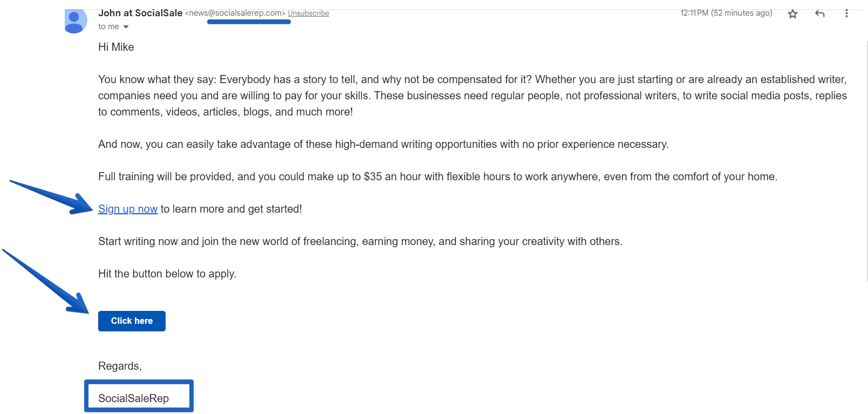The image size is (868, 414).
Task: Click the vertical scrollbar on the right
Action: pos(866,161)
